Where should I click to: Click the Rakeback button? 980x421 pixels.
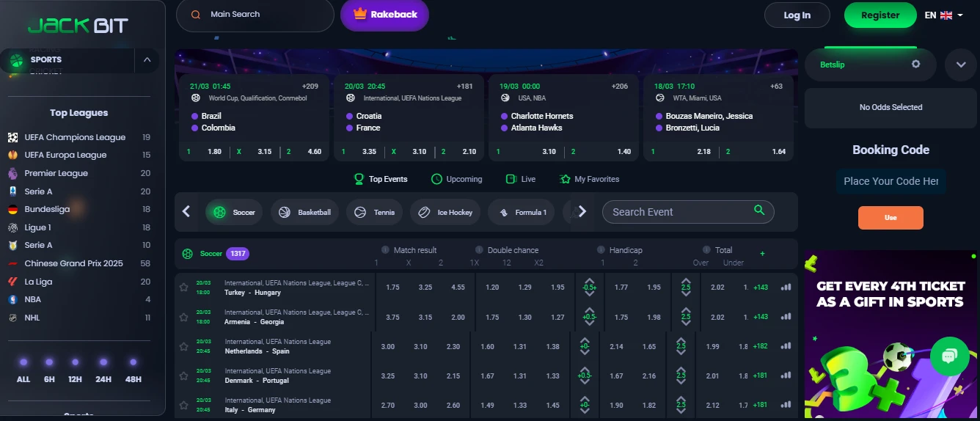point(384,15)
